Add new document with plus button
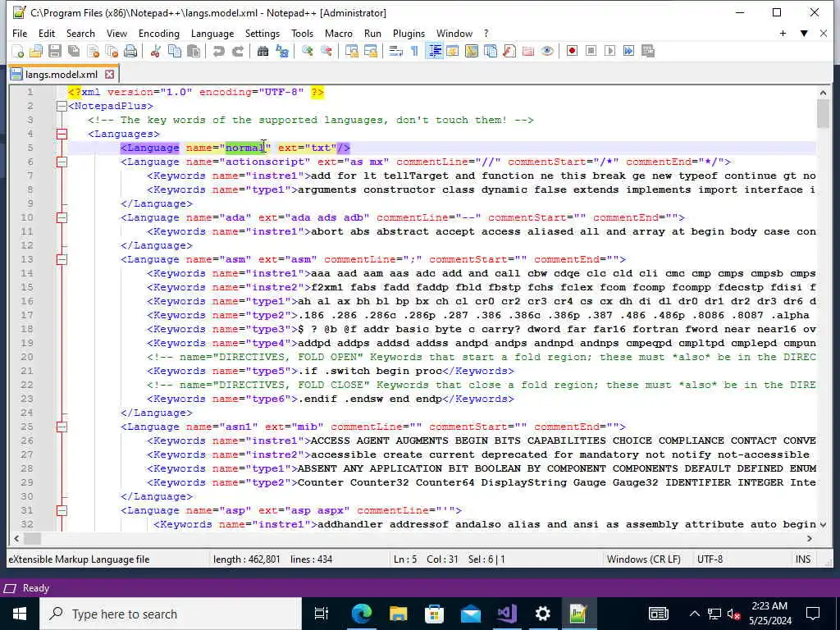This screenshot has height=630, width=840. (783, 33)
